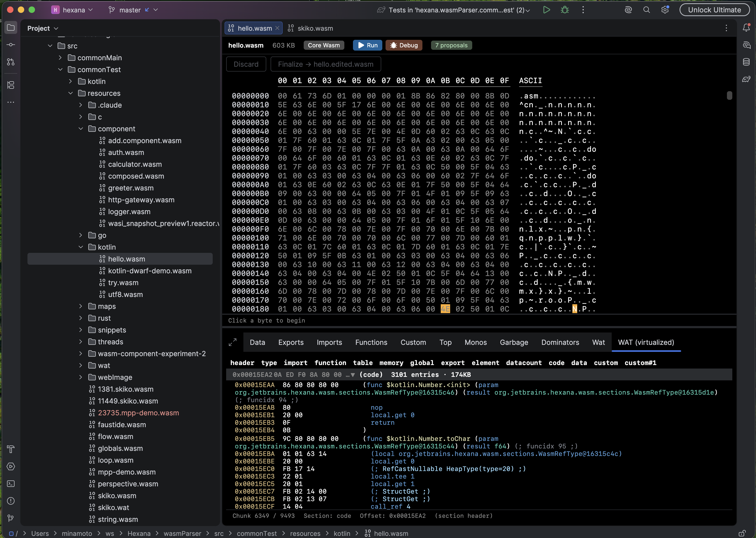Switch to skiko.wasm editor tab
Image resolution: width=756 pixels, height=538 pixels.
(310, 28)
